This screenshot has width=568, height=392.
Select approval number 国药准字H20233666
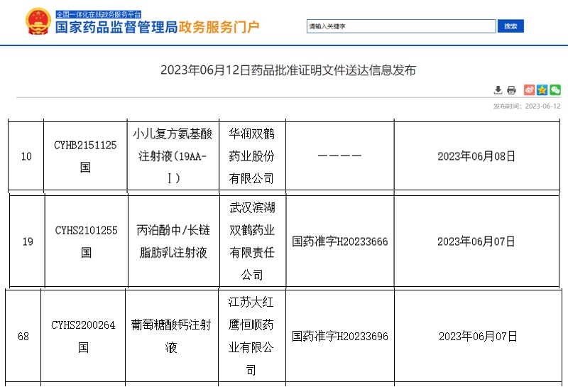pyautogui.click(x=340, y=241)
